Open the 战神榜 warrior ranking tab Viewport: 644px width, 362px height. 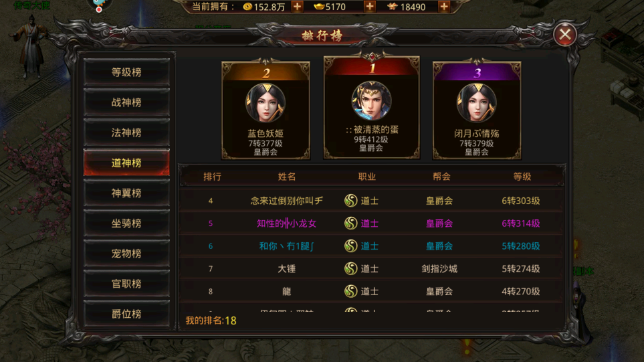126,102
